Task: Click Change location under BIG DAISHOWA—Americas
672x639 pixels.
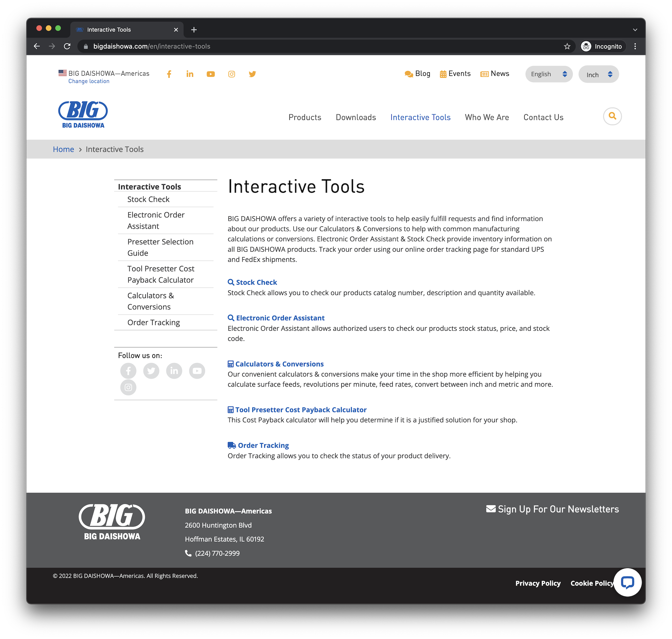Action: click(x=89, y=81)
